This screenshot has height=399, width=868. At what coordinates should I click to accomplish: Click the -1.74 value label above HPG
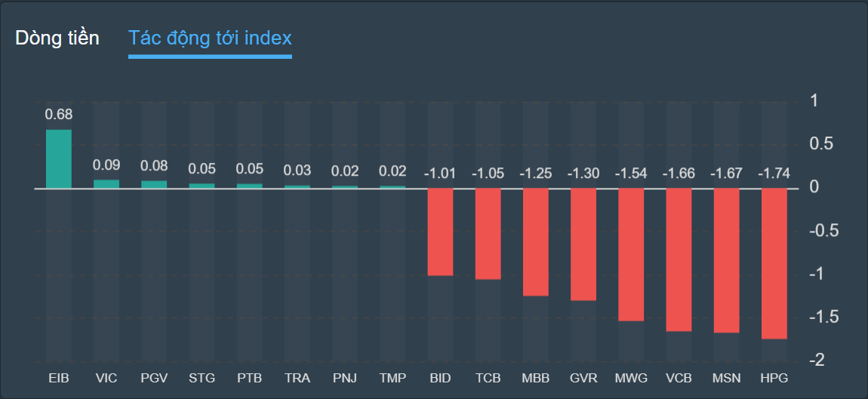click(x=774, y=173)
